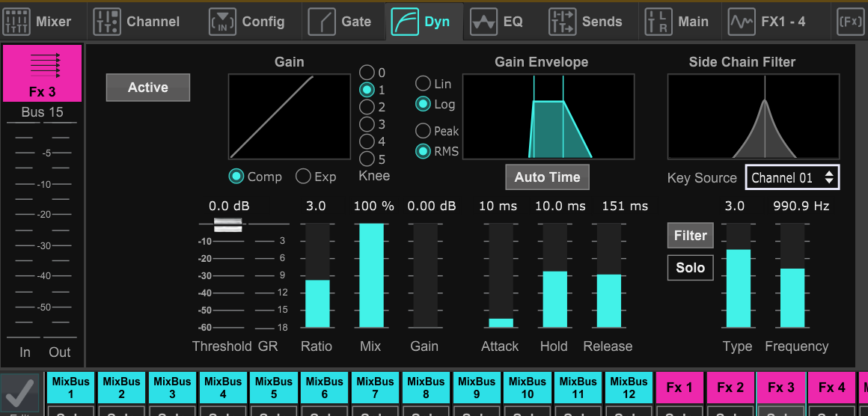Image resolution: width=868 pixels, height=416 pixels.
Task: Open the Gate curve icon
Action: click(x=322, y=22)
